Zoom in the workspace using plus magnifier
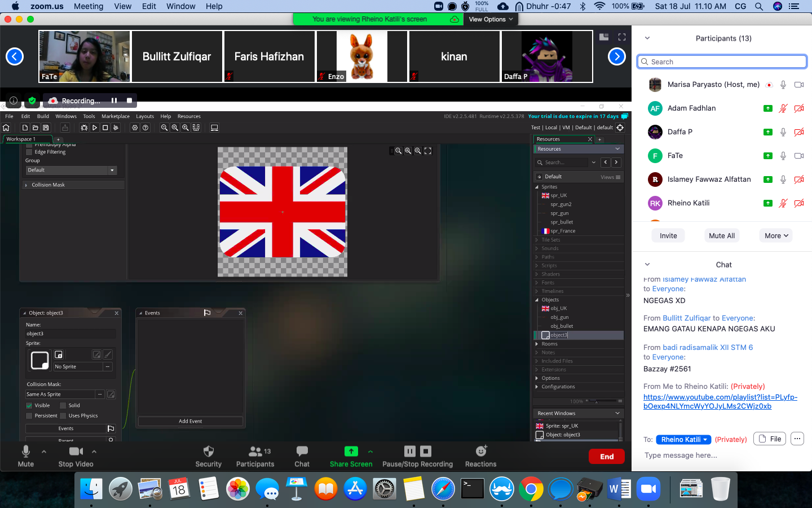The image size is (812, 508). point(186,128)
